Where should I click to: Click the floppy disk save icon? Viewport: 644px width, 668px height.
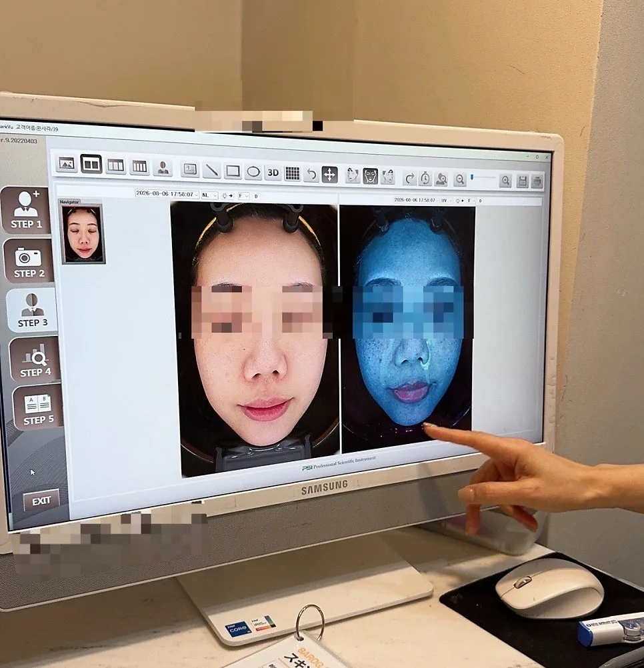pyautogui.click(x=522, y=181)
